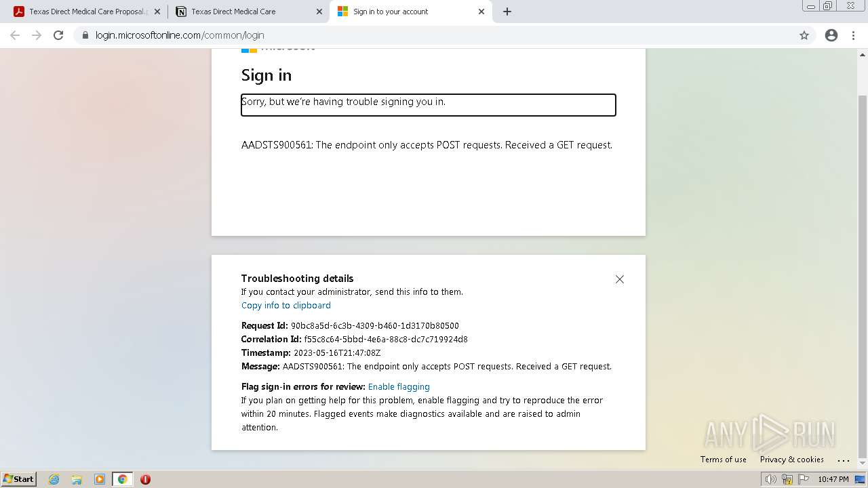This screenshot has height=488, width=868.
Task: Click the Sign in heading
Action: pos(267,75)
